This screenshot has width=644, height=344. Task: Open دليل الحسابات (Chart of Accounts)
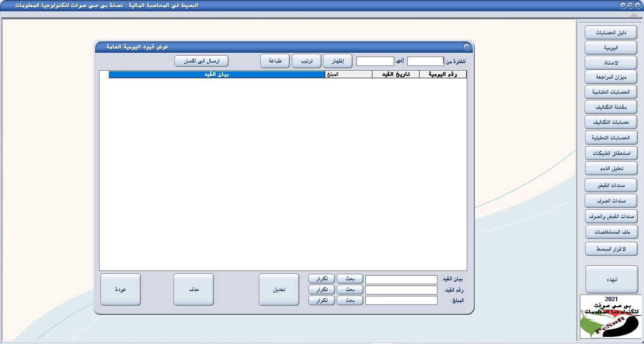pyautogui.click(x=611, y=32)
